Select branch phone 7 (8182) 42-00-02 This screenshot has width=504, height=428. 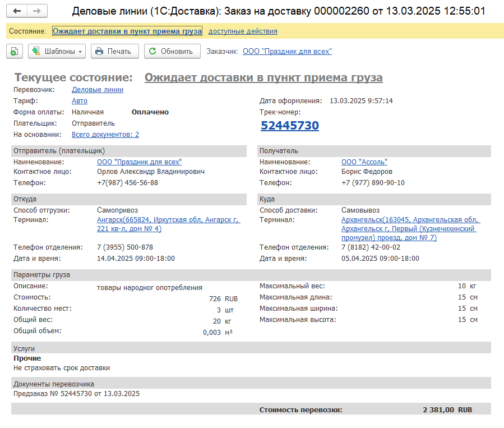371,247
